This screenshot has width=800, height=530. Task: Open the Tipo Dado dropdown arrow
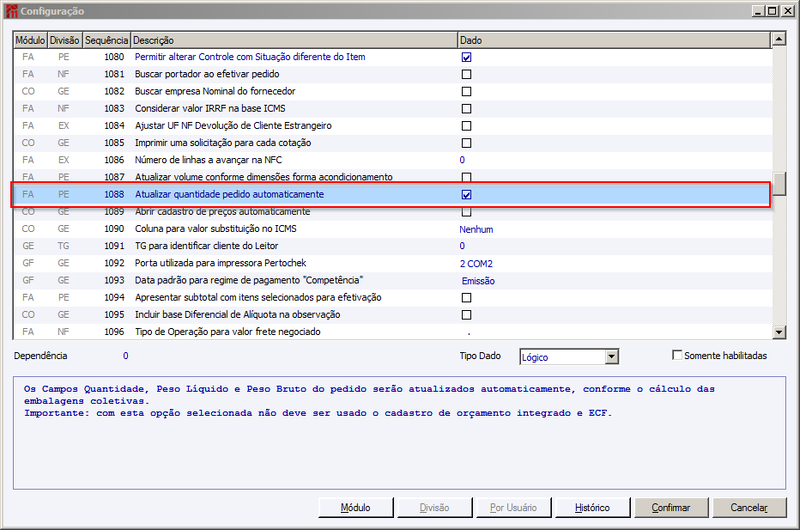[x=612, y=357]
